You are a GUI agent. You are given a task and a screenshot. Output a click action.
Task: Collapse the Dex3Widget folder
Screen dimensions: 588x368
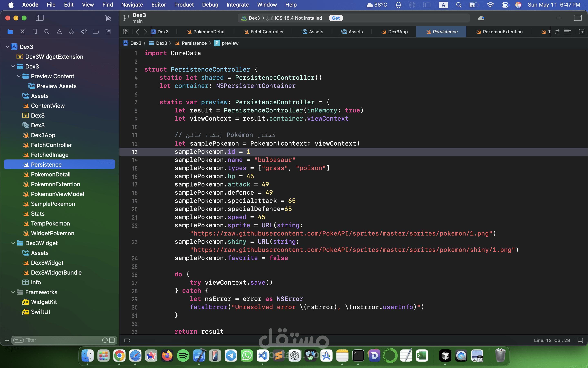pyautogui.click(x=13, y=243)
